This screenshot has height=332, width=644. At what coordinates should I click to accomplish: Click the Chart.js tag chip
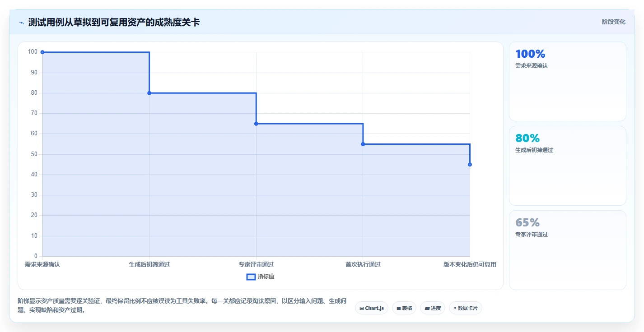[372, 308]
